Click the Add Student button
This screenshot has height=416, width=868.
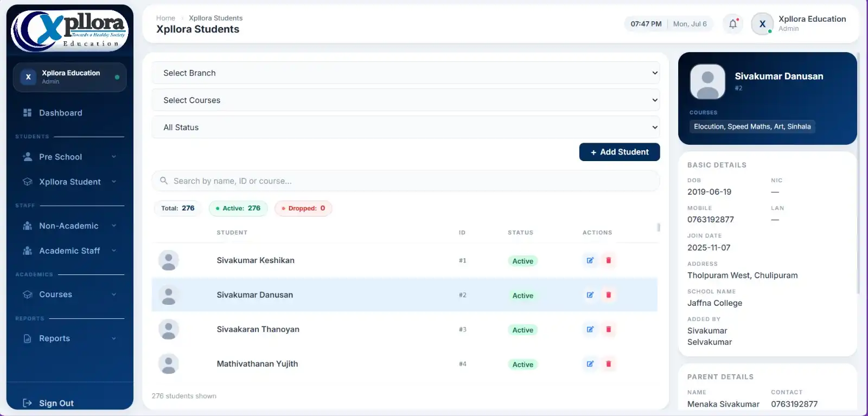point(620,152)
